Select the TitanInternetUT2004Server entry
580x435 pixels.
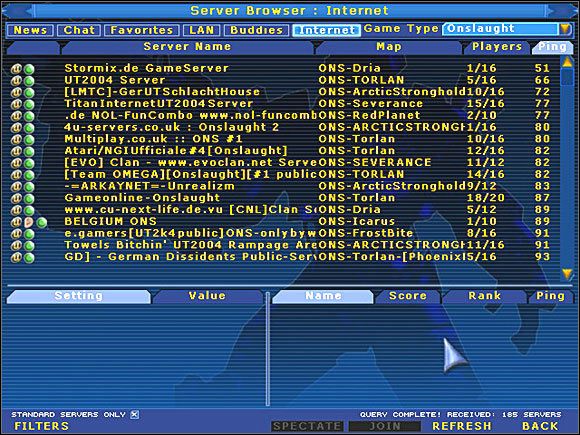159,104
